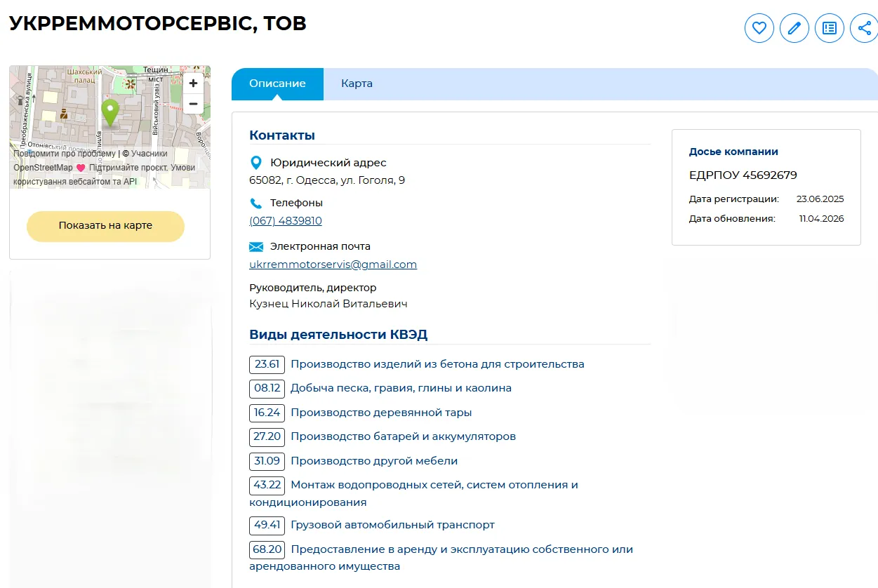
Task: Open Добыча песка, гравия, глины и каолина
Action: point(401,388)
